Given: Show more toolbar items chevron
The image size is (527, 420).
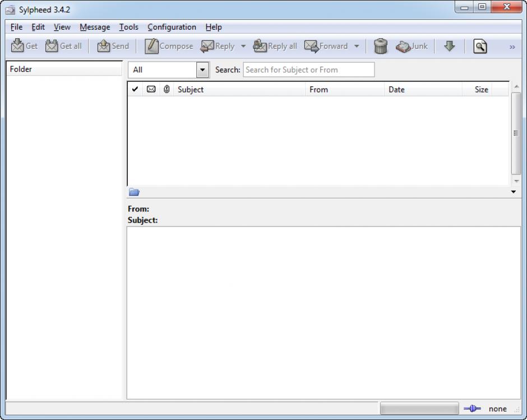Looking at the screenshot, I should (x=512, y=47).
